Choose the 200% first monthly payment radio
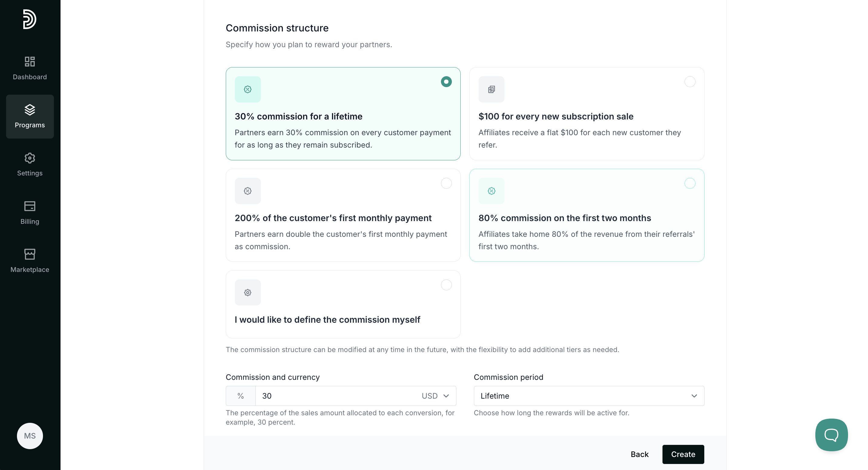Screen dimensions: 868x470 coord(446,184)
